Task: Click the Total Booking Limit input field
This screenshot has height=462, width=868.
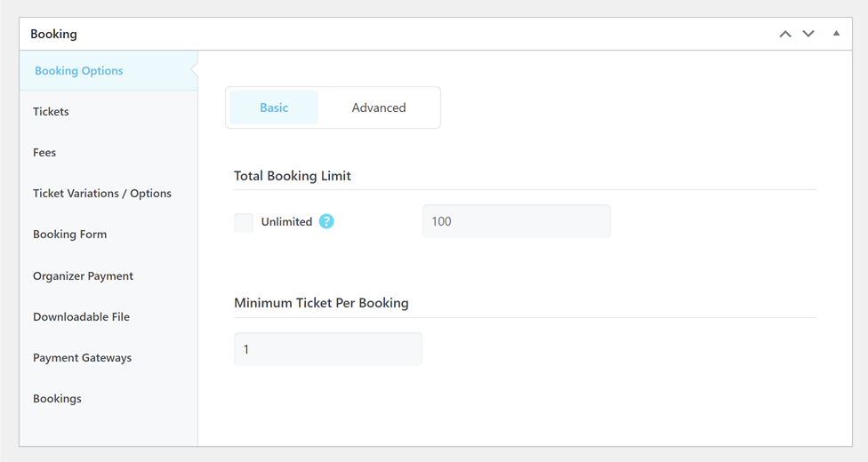Action: [x=516, y=221]
